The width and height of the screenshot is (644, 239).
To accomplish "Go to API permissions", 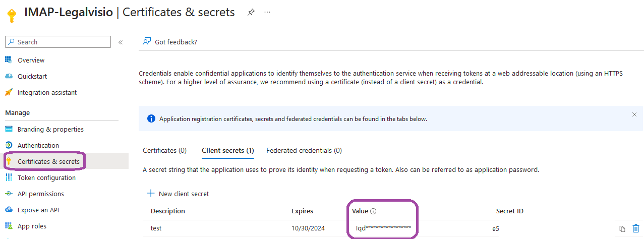I will pos(41,194).
